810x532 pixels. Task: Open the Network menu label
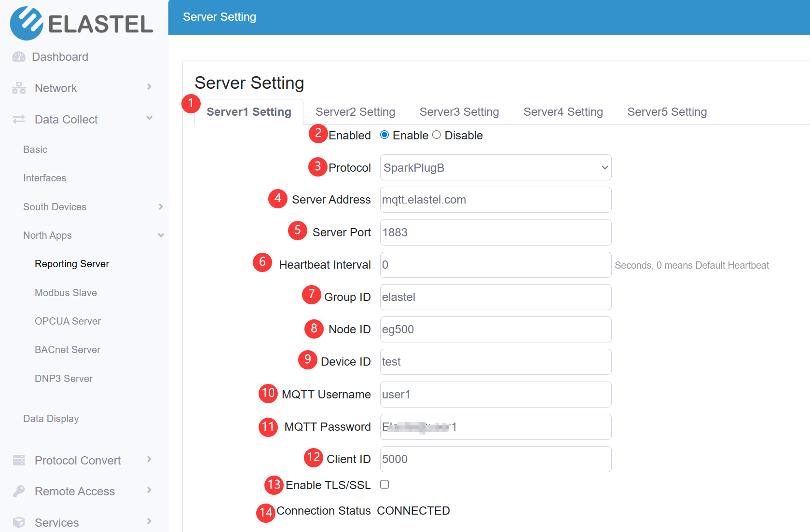56,88
